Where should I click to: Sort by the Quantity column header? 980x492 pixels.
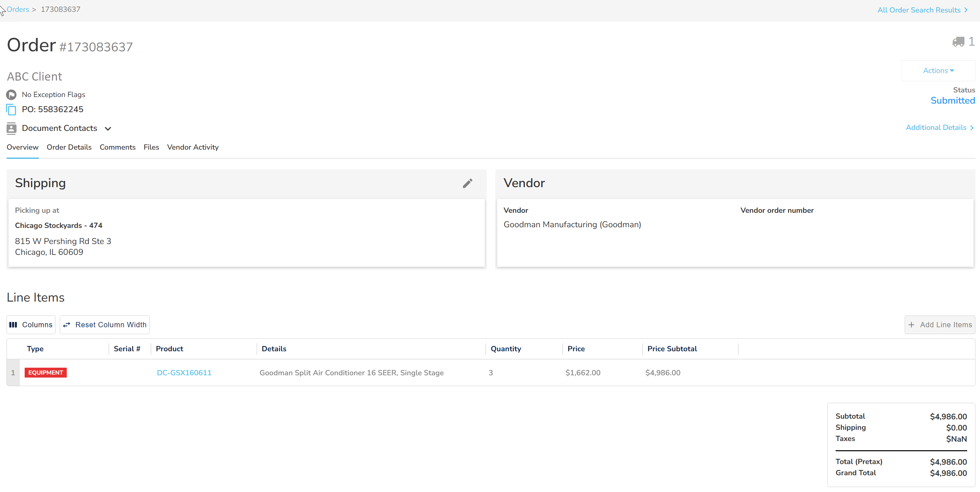[x=505, y=349]
